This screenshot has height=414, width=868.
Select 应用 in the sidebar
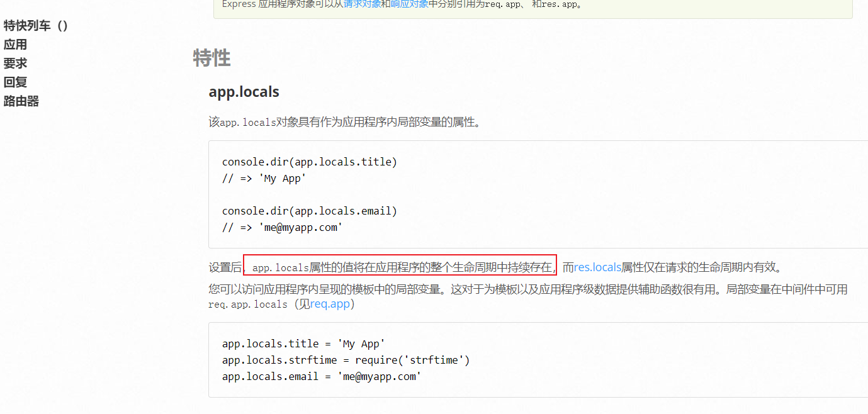pos(15,45)
